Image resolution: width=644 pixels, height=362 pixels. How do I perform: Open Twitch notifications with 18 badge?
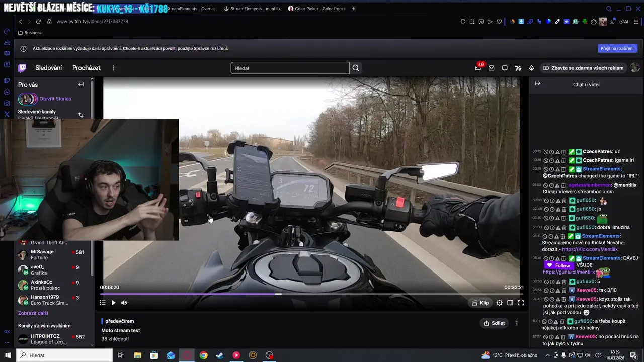pos(478,68)
